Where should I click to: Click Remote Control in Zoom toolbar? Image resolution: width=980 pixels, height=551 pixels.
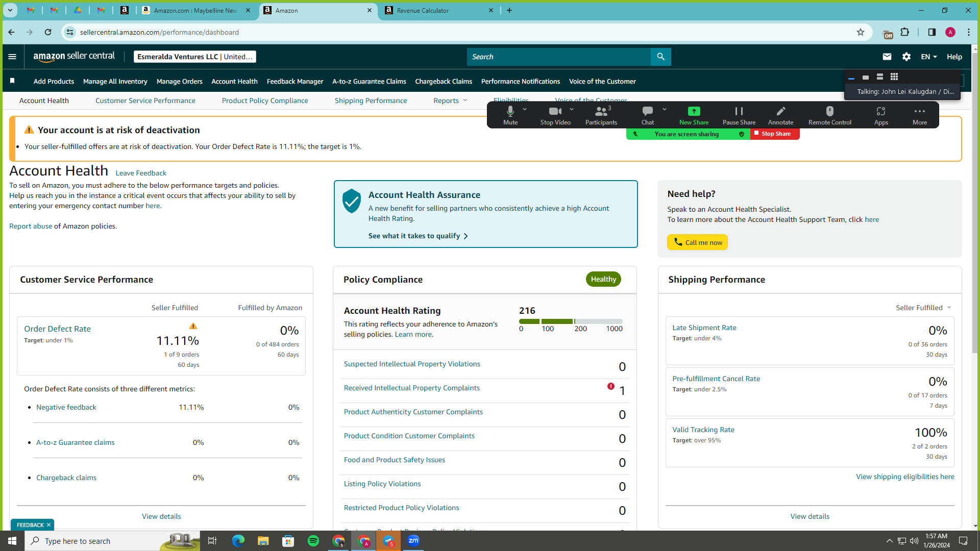[830, 115]
